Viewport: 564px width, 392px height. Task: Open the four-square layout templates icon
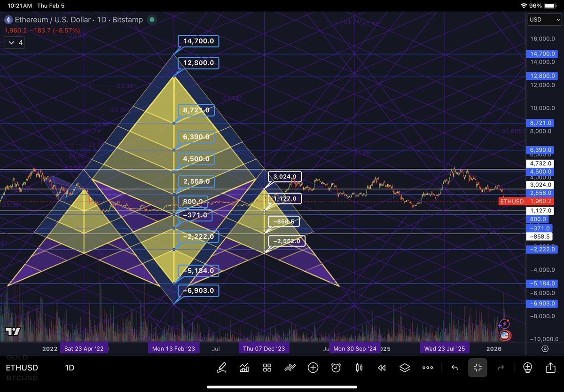(x=267, y=368)
